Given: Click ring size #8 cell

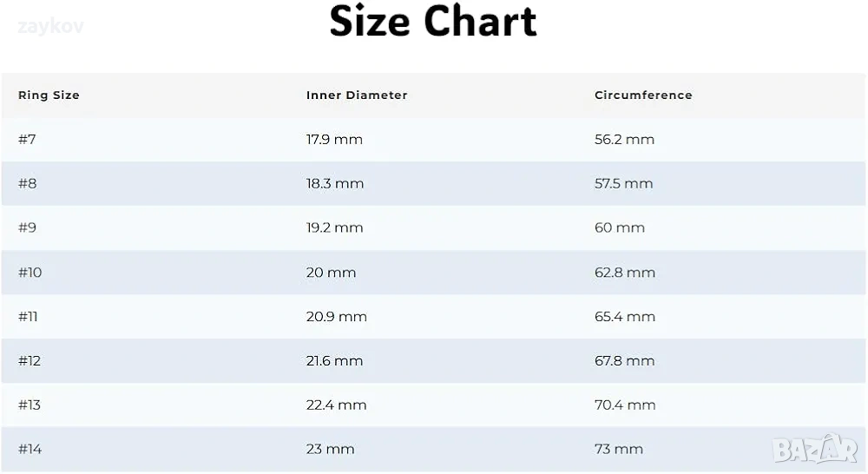Looking at the screenshot, I should coord(27,184).
